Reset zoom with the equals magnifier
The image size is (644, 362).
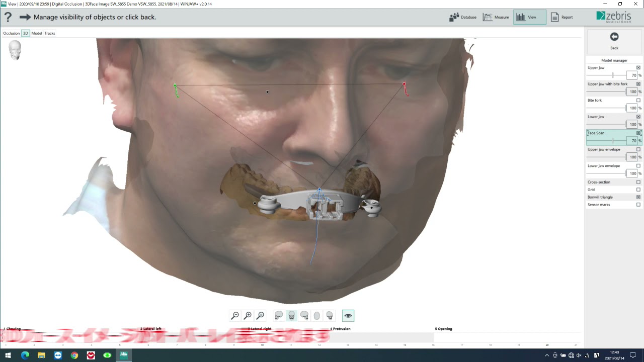pos(260,316)
